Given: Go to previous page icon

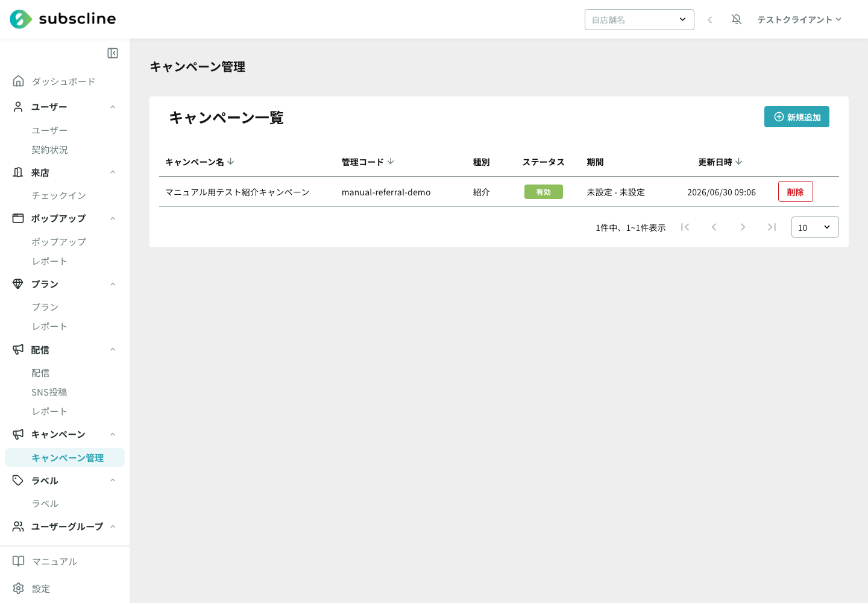Looking at the screenshot, I should 714,227.
